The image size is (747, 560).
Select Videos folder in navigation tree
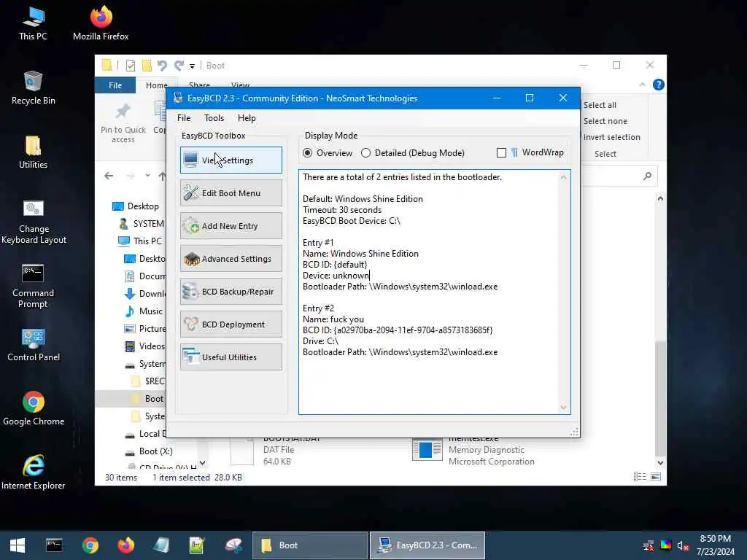coord(145,346)
